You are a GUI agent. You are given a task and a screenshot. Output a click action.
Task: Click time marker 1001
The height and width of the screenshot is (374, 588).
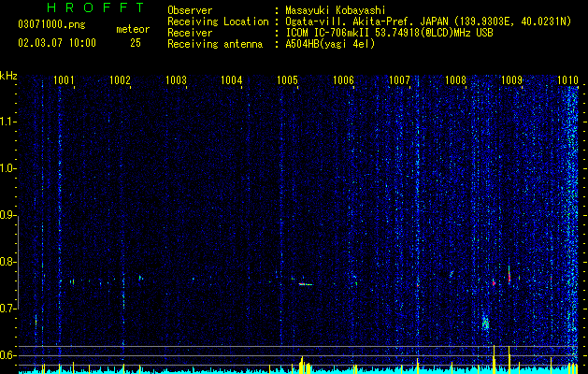point(64,79)
